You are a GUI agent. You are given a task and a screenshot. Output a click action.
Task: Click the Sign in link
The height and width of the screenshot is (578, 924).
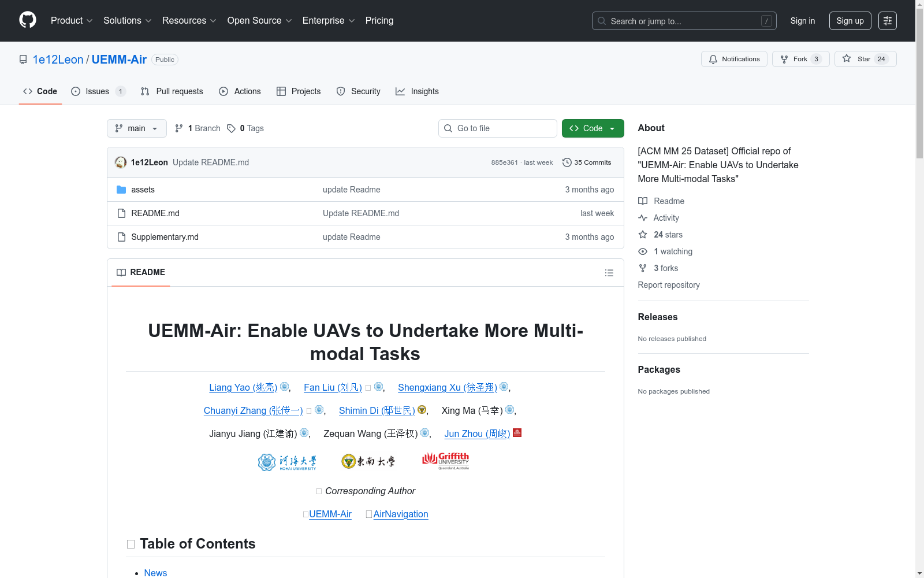tap(803, 21)
